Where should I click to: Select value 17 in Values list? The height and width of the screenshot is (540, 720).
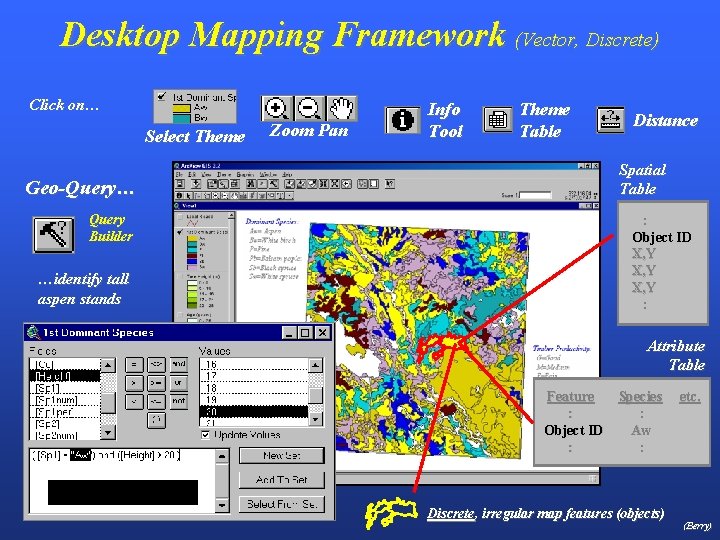point(254,376)
